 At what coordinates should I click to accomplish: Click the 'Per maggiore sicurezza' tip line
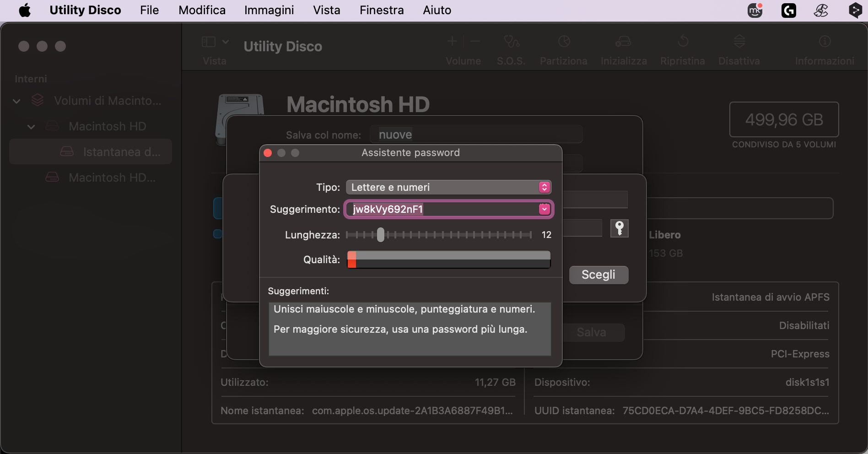(x=400, y=329)
